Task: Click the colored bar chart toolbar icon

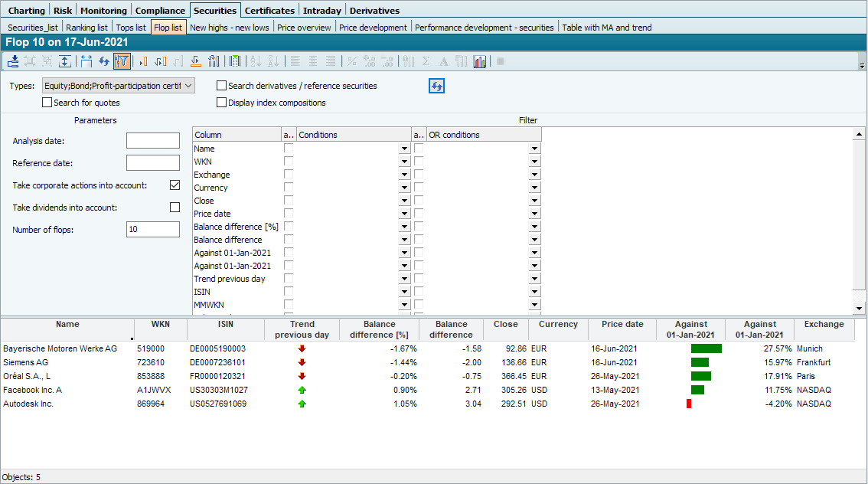Action: pos(480,61)
